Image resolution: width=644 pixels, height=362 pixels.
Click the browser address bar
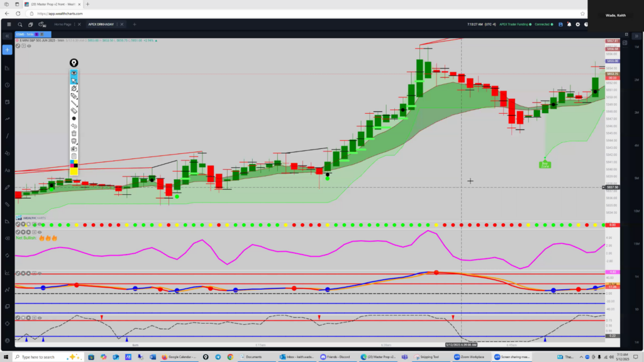(x=306, y=14)
